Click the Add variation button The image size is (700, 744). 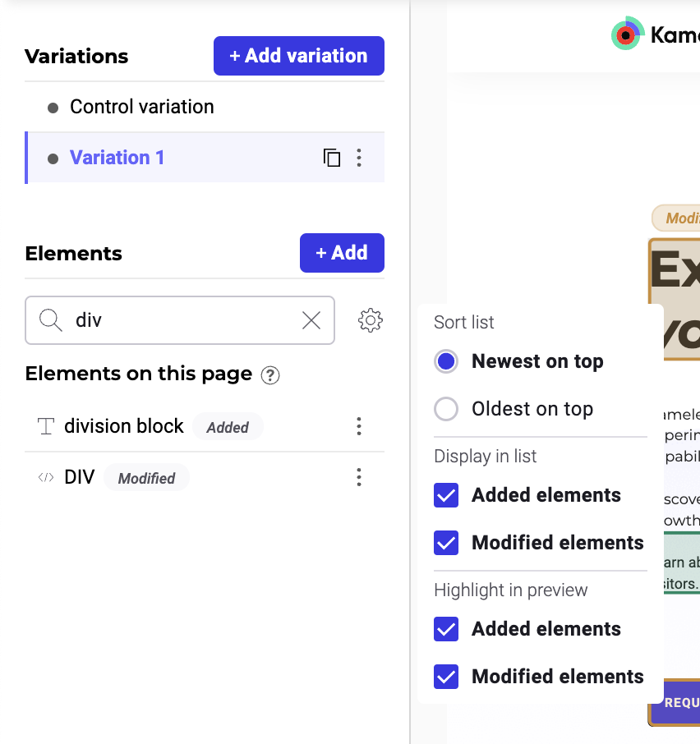[x=298, y=56]
